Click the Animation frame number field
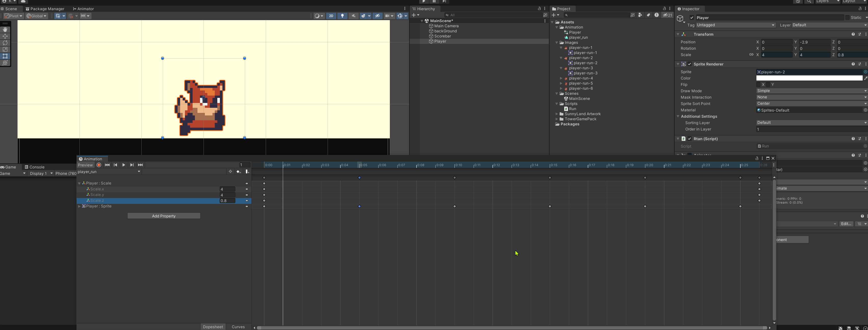868x330 pixels. 245,165
